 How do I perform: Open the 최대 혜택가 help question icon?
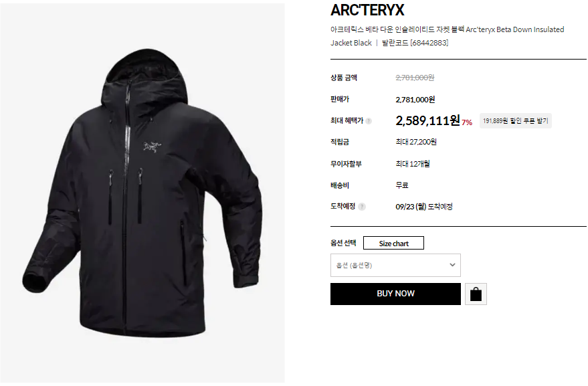(369, 121)
